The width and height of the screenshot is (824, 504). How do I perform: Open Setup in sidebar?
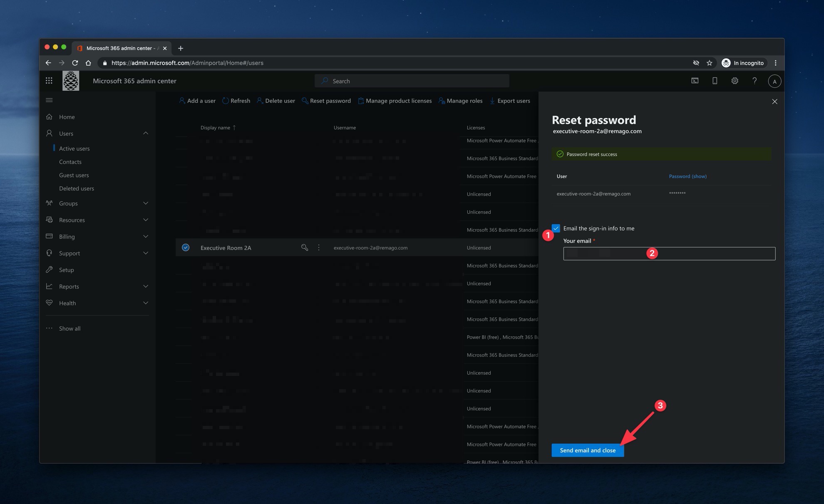pyautogui.click(x=66, y=270)
